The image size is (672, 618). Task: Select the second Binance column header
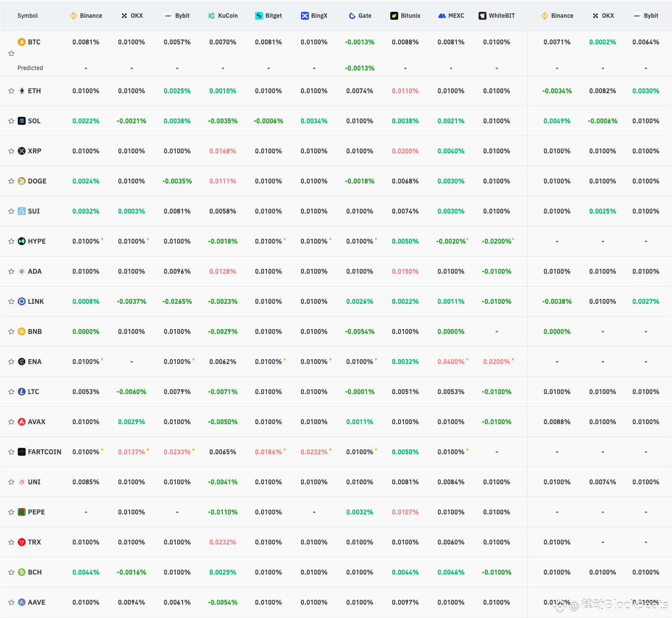(x=557, y=16)
